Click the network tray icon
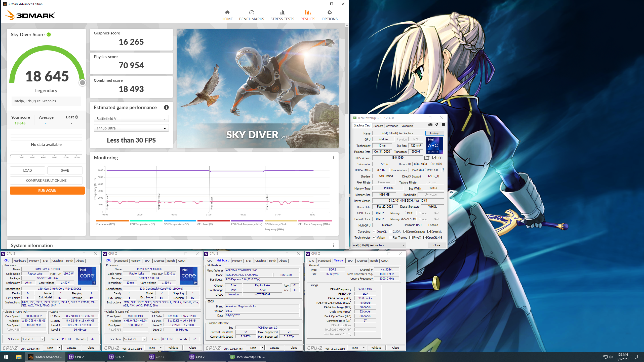The width and height of the screenshot is (644, 362). click(x=605, y=357)
